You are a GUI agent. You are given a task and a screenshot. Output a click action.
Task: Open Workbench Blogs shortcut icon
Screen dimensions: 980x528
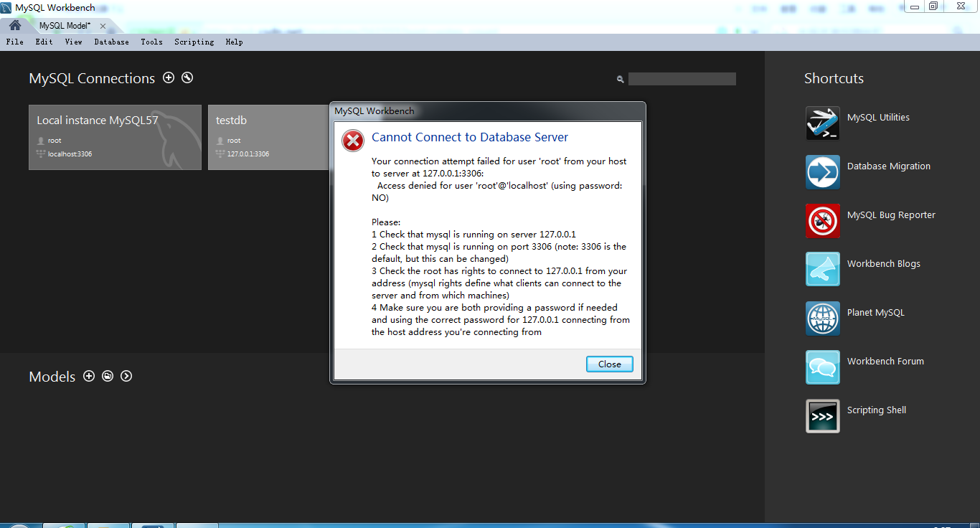coord(822,270)
